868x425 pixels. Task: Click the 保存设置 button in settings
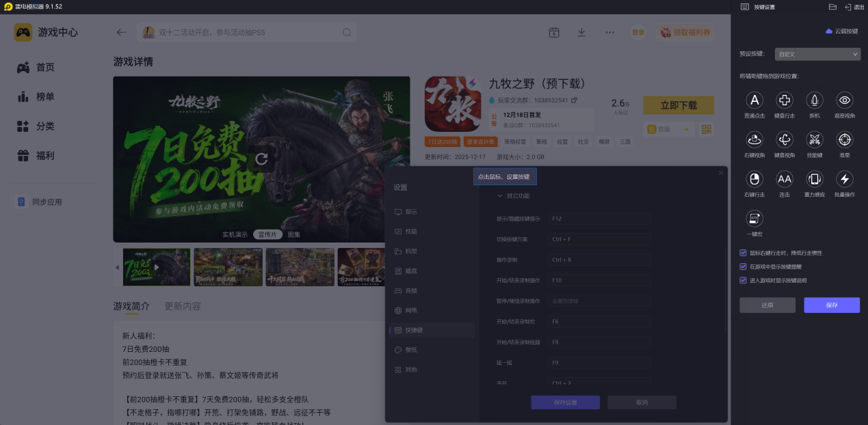tap(566, 402)
